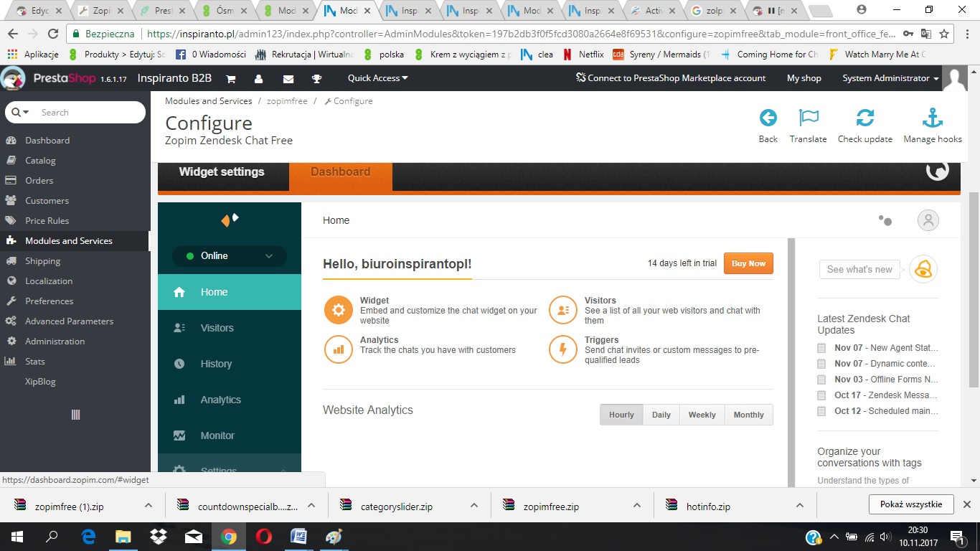Screen dimensions: 980x551
Task: Select the Daily analytics view
Action: pyautogui.click(x=661, y=415)
